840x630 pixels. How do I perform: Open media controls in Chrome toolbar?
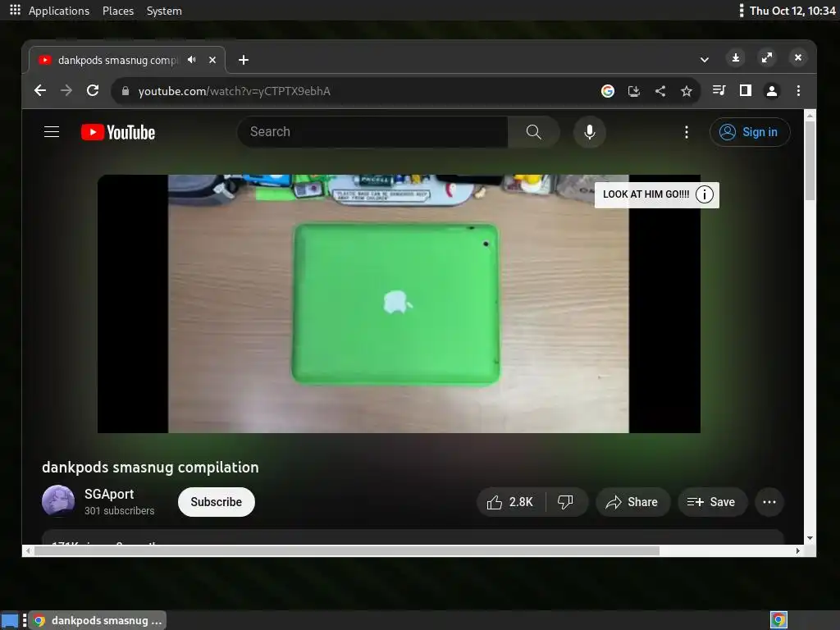click(719, 90)
